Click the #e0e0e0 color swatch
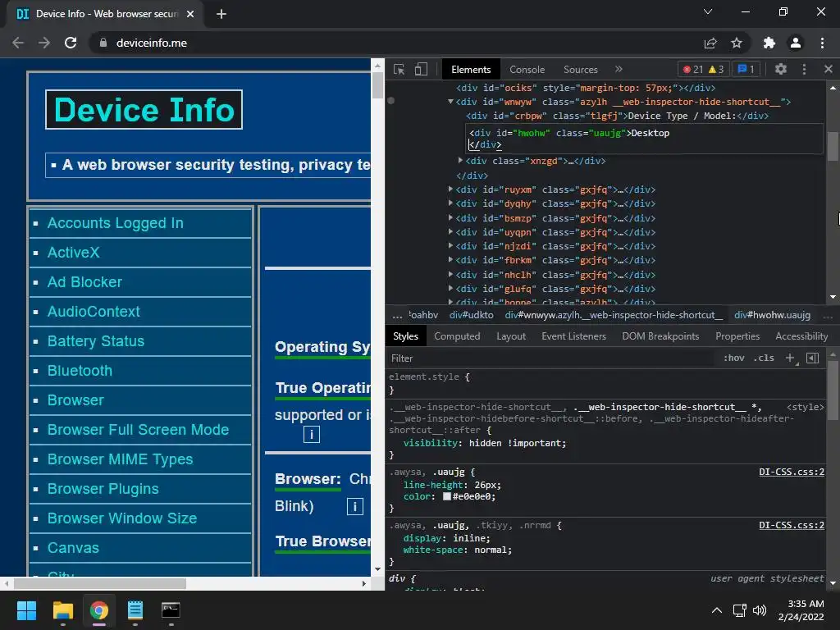This screenshot has width=840, height=630. click(x=447, y=496)
